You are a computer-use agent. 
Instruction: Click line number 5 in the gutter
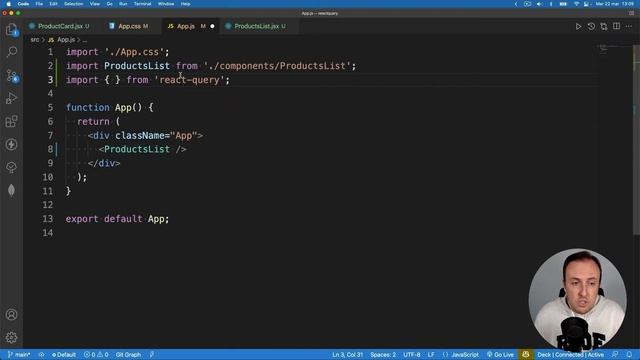[x=50, y=108]
